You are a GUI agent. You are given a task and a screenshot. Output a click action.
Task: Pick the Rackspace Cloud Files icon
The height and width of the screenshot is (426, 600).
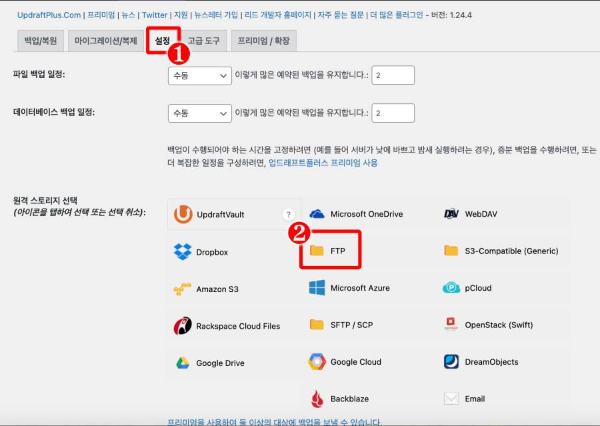pyautogui.click(x=183, y=326)
